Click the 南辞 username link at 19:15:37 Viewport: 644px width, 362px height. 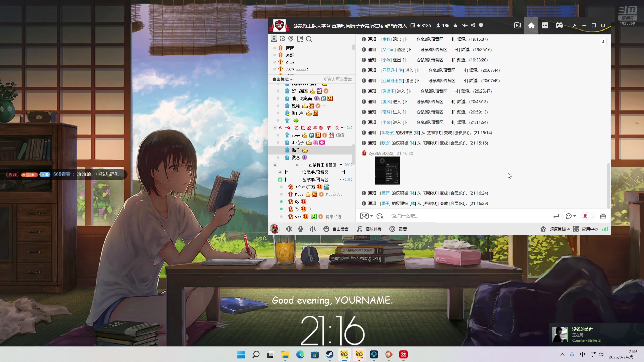[x=386, y=39]
